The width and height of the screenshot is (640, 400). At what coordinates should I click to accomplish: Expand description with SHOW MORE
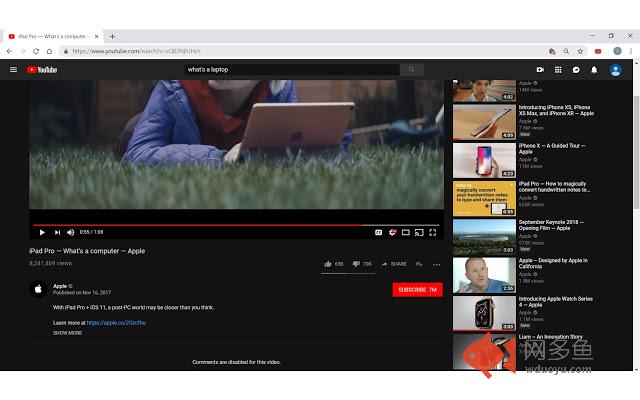67,333
